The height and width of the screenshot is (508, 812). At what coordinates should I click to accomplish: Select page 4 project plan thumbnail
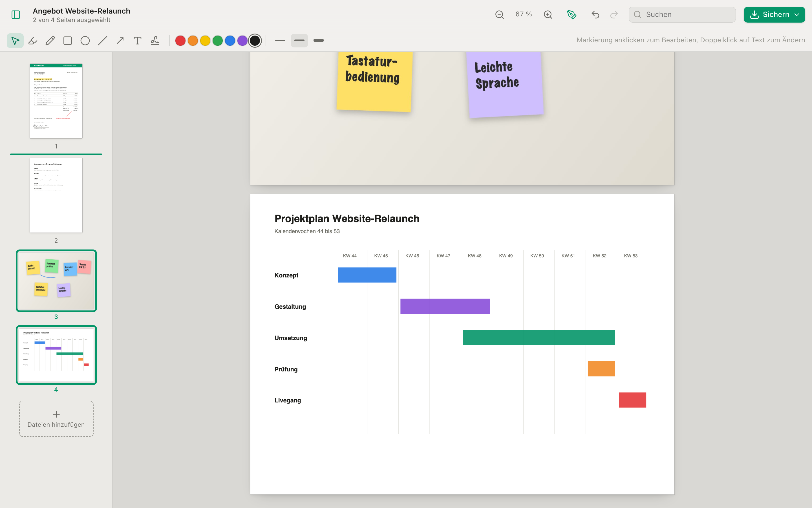coord(56,355)
